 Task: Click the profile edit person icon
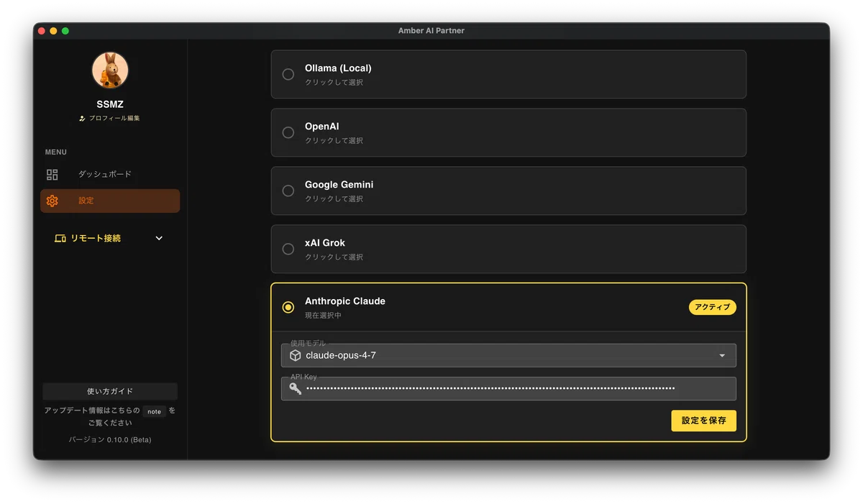(83, 118)
